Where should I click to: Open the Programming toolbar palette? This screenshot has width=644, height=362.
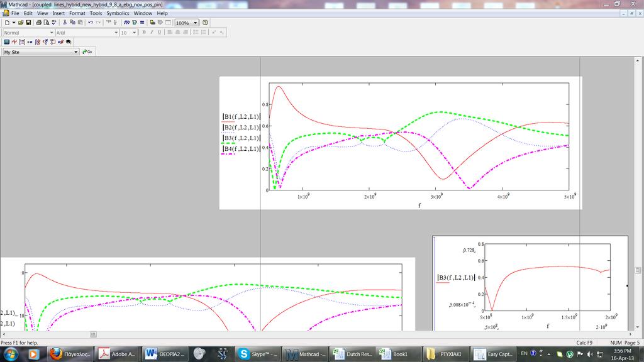pos(53,42)
